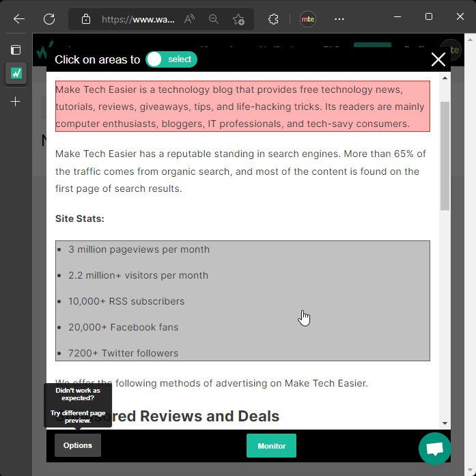Open the mte profile avatar
Viewport: 476px width, 476px height.
tap(308, 19)
